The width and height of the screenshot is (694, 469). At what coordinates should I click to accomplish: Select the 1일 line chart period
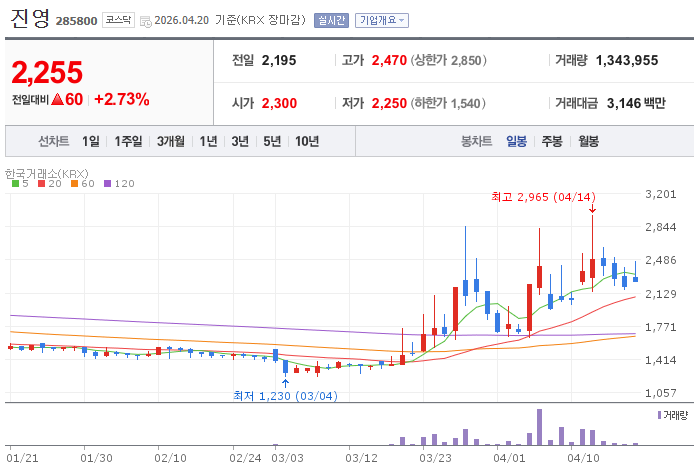[90, 141]
